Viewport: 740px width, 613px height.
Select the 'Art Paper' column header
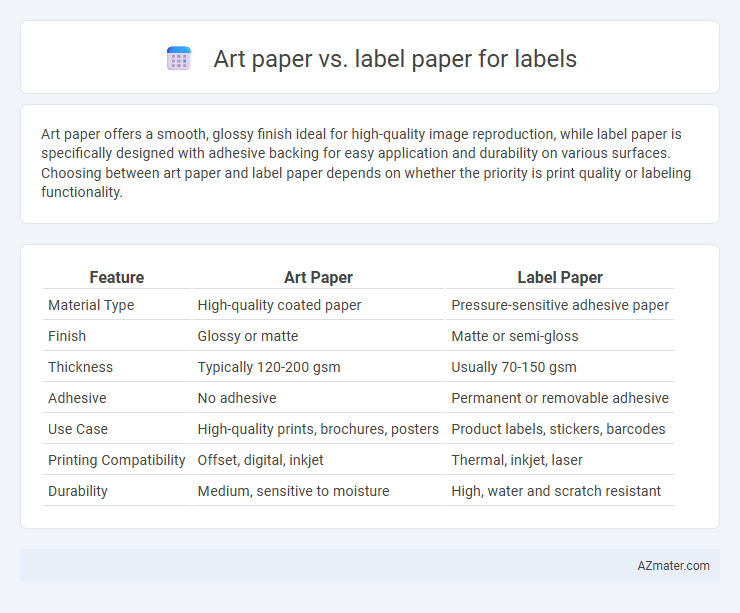(318, 277)
